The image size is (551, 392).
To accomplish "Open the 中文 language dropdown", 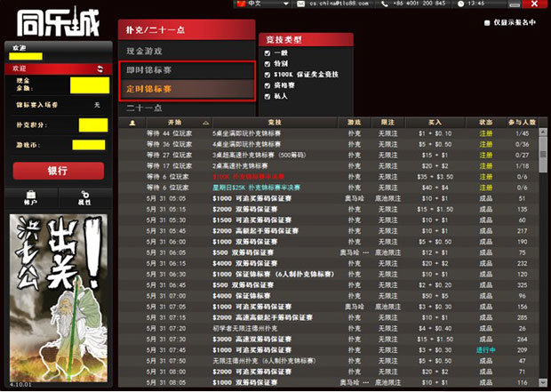I will tap(285, 4).
